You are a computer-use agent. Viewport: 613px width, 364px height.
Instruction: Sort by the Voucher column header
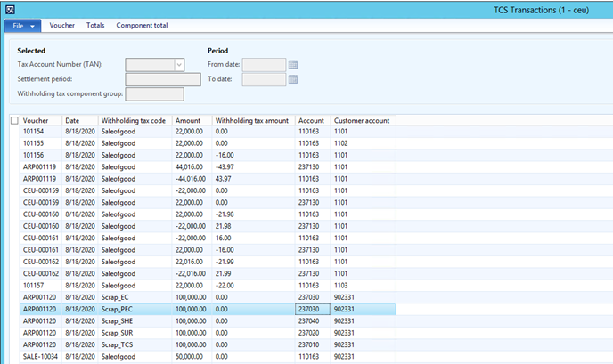click(x=41, y=121)
